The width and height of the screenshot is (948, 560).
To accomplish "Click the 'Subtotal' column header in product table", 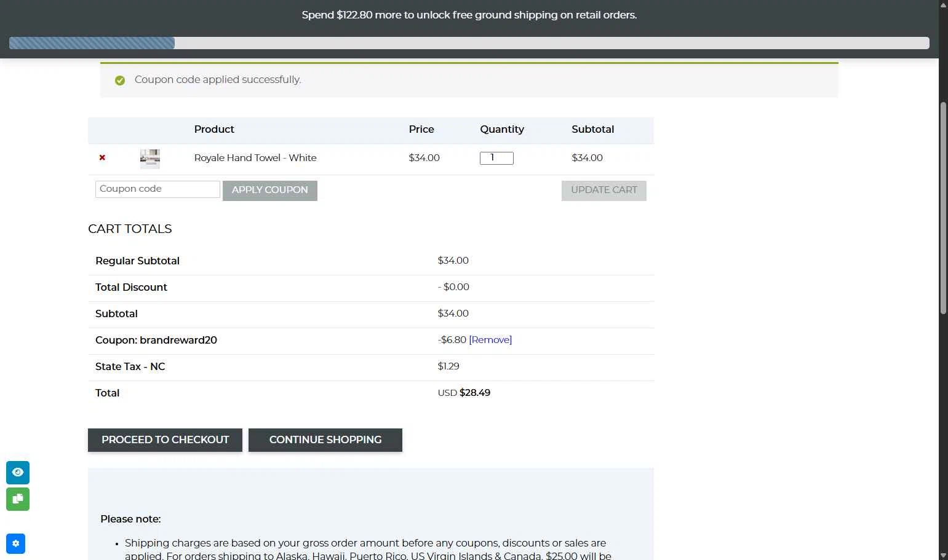I will point(593,129).
